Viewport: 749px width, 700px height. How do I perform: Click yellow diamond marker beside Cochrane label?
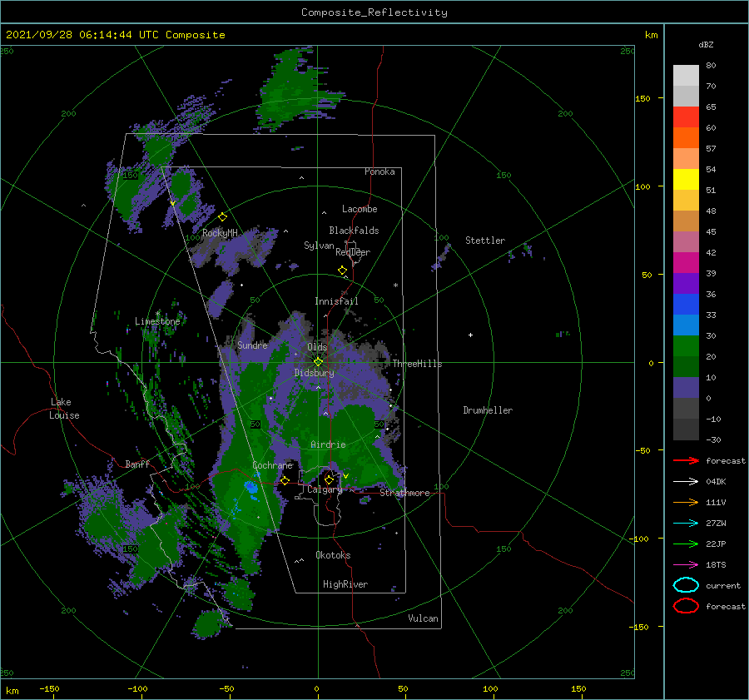pos(285,481)
